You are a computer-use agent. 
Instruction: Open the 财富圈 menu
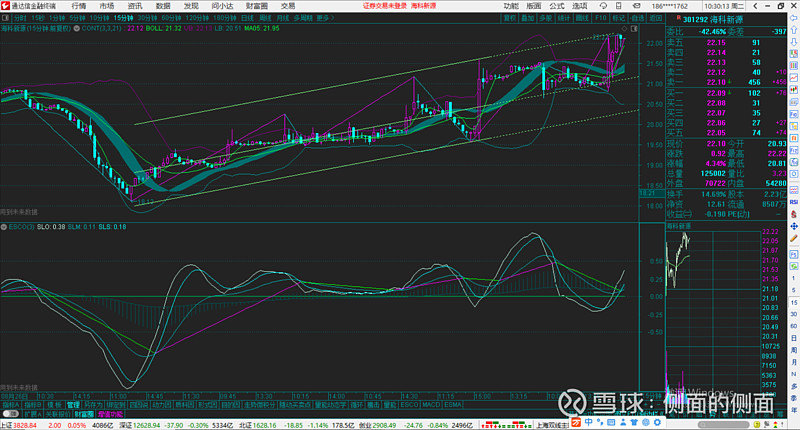(257, 6)
